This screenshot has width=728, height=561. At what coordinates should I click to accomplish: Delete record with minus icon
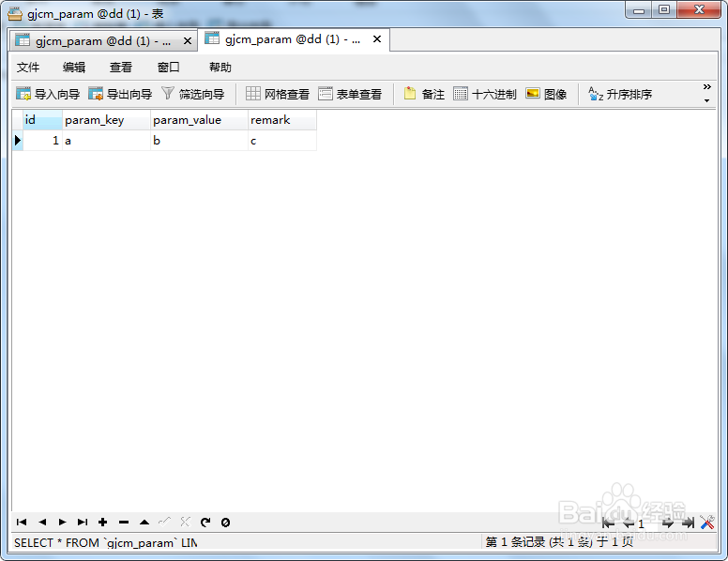click(124, 522)
